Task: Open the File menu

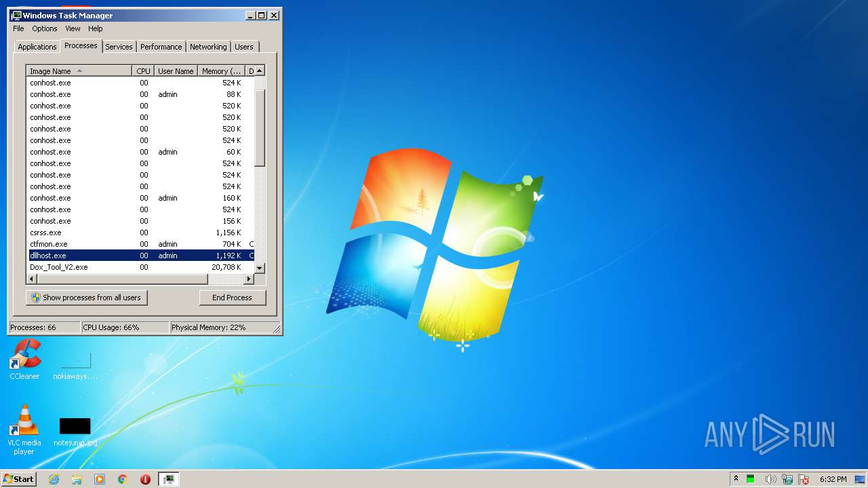Action: (18, 28)
